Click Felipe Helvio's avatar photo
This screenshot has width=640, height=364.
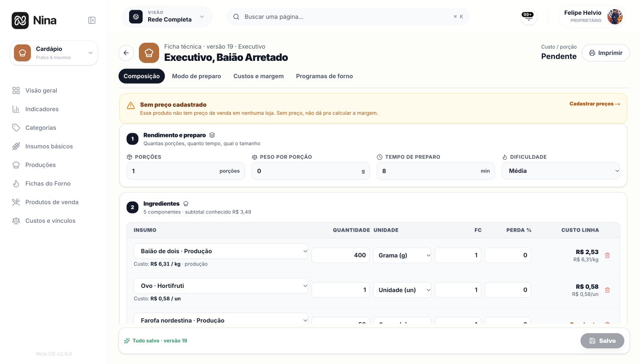[x=615, y=17]
